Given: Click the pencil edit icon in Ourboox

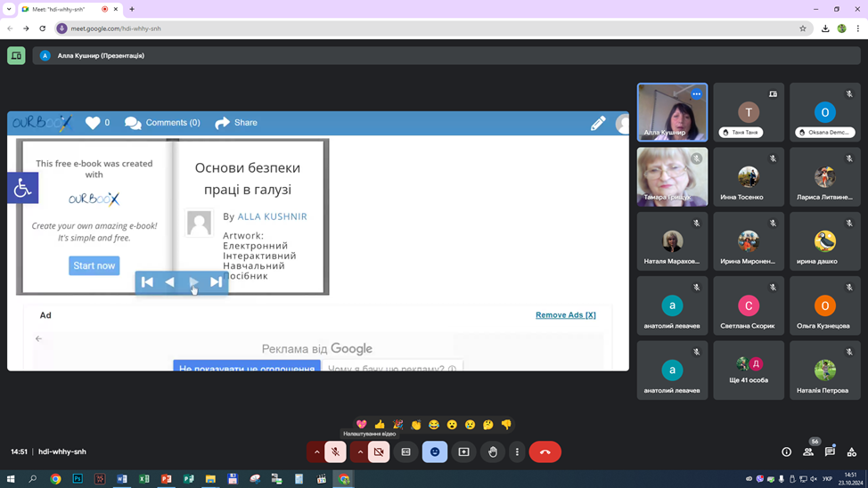Looking at the screenshot, I should [598, 124].
